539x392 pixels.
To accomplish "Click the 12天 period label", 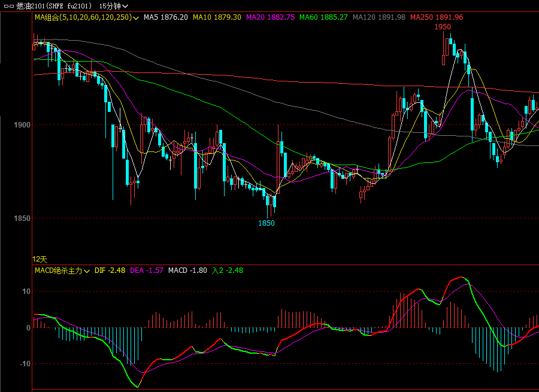I will coord(40,259).
